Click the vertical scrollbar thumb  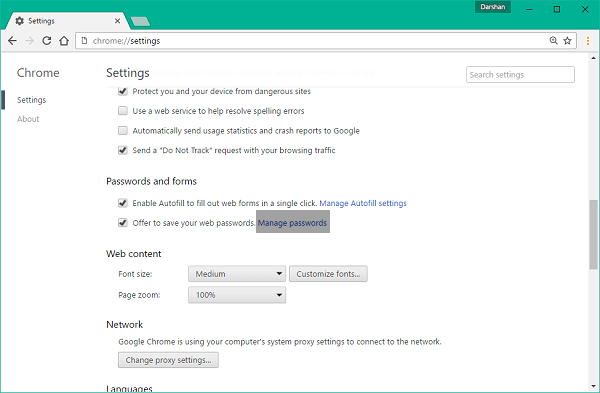tap(593, 234)
